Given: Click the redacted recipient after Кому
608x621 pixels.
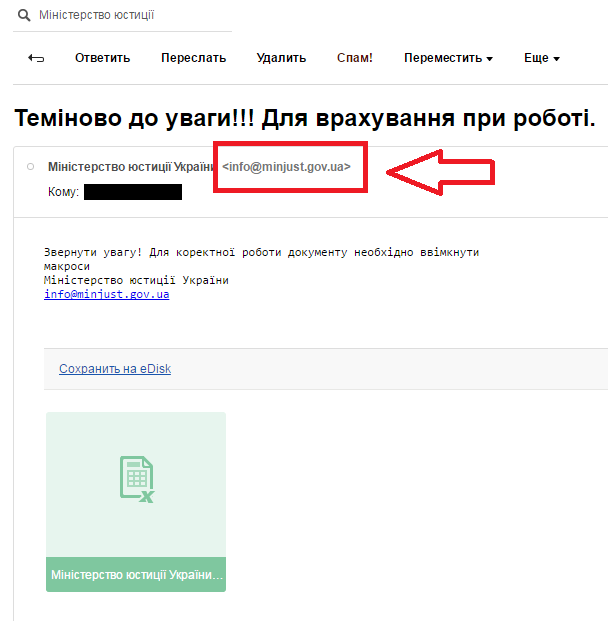Looking at the screenshot, I should (132, 191).
